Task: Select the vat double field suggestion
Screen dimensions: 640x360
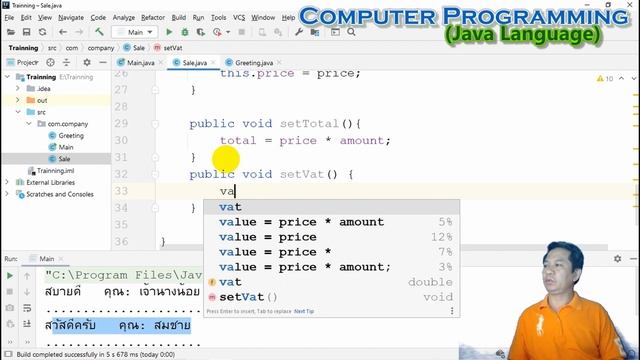Action: pos(332,282)
